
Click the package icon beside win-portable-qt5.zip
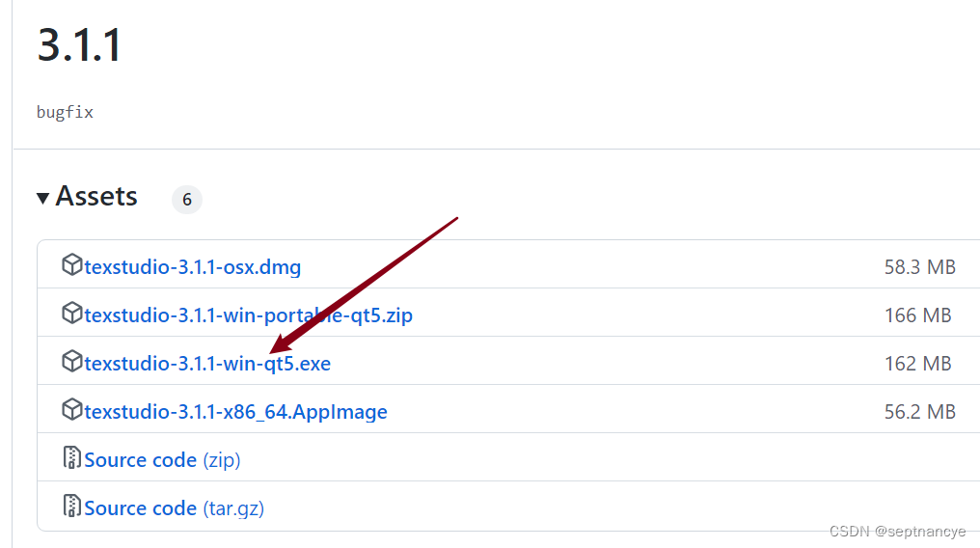coord(72,313)
